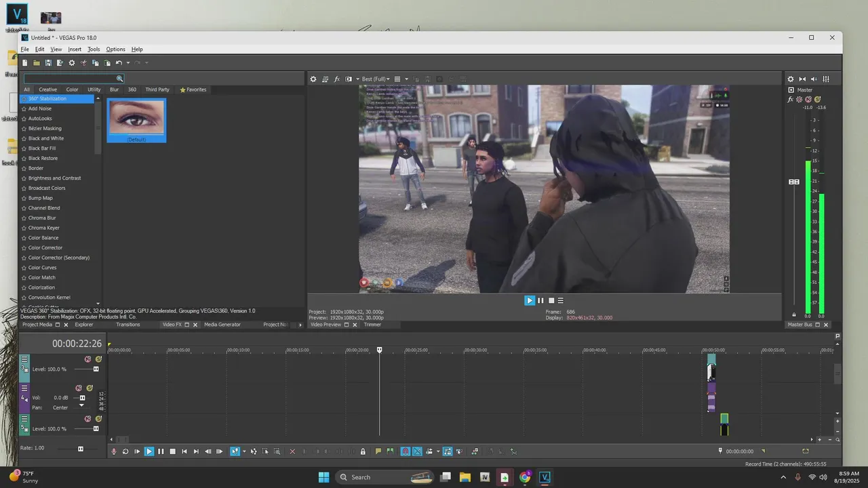The image size is (868, 488).
Task: Solo audio track 4
Action: click(x=90, y=388)
